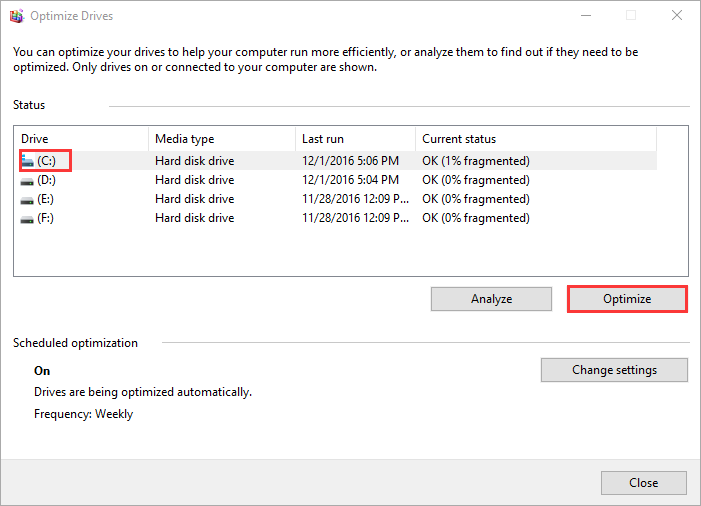
Task: Click the F: drive OK (0% fragmented) status
Action: 476,218
